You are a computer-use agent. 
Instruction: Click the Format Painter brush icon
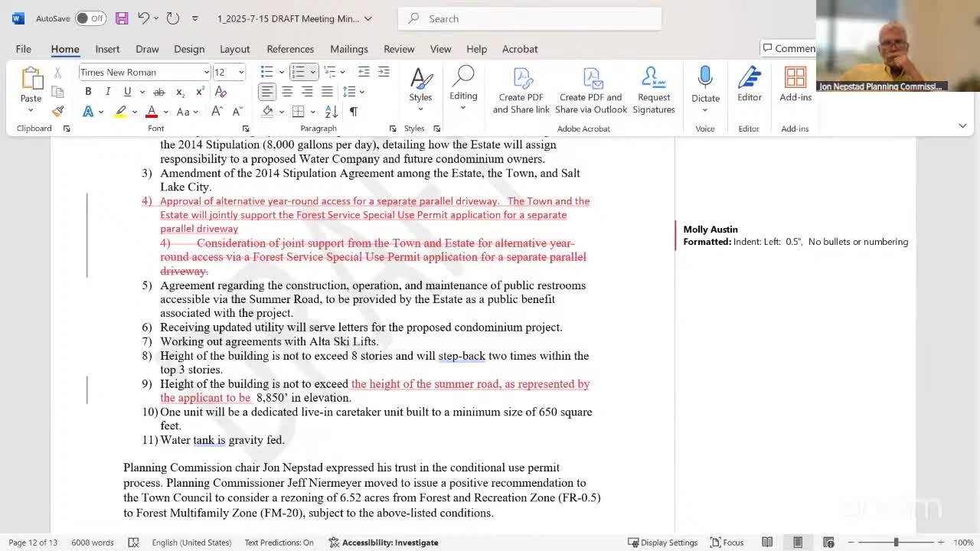tap(58, 112)
